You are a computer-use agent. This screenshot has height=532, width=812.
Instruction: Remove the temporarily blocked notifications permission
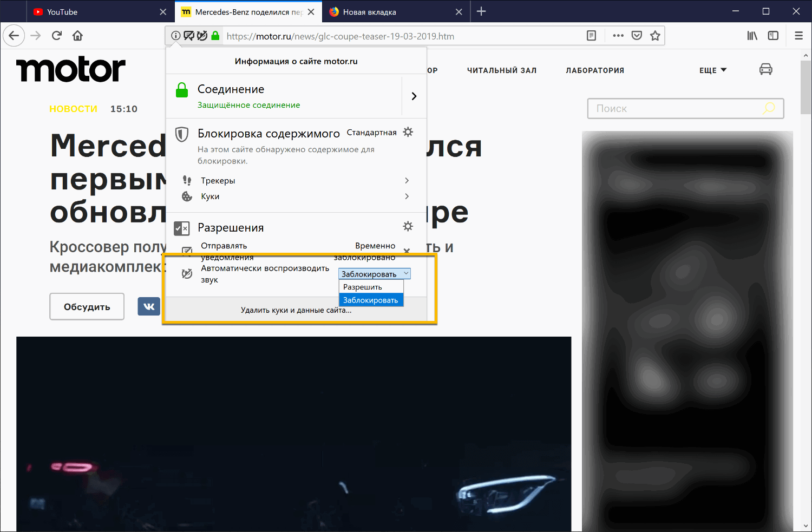(407, 250)
